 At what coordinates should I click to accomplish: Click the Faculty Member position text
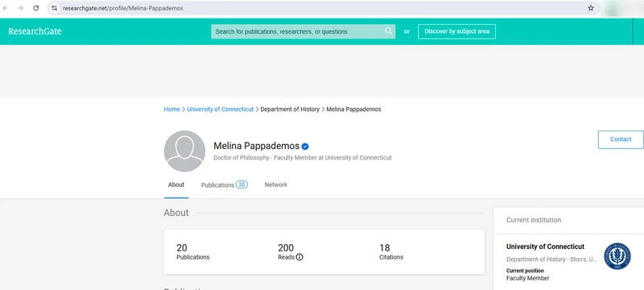pos(528,278)
